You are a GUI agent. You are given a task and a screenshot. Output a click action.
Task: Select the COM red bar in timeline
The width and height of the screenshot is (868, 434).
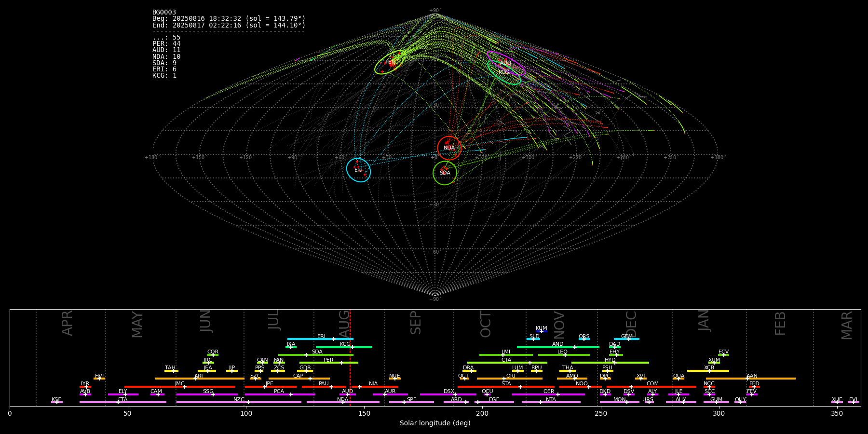click(x=651, y=387)
